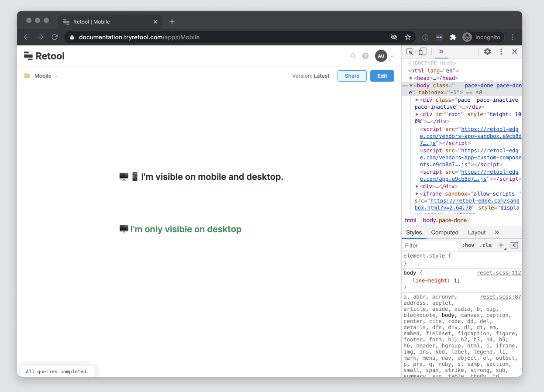Click the Share button

(352, 76)
